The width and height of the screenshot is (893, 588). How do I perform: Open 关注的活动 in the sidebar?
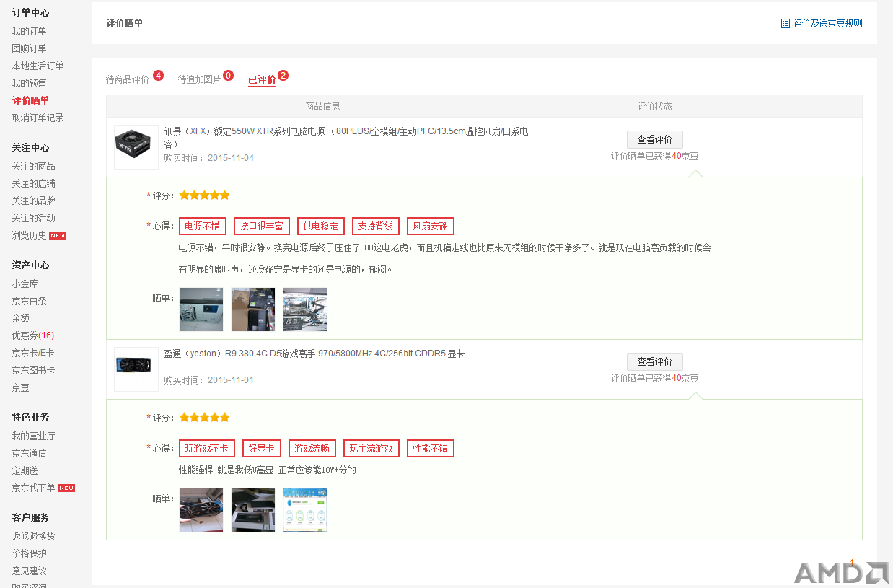point(33,218)
